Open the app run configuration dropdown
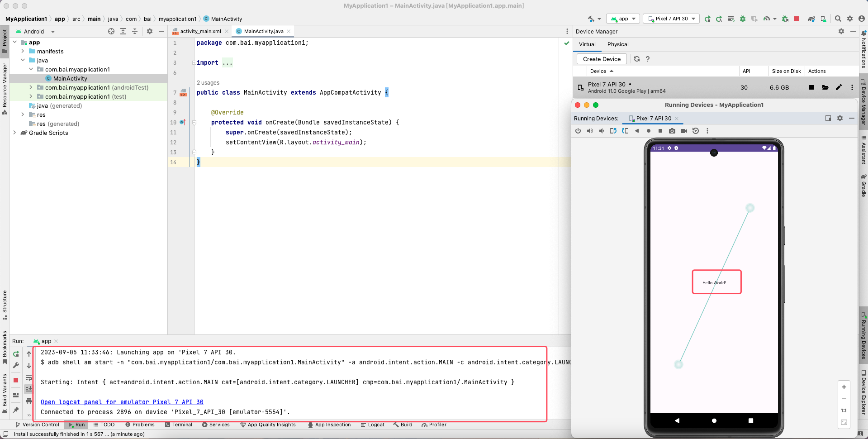 tap(623, 19)
